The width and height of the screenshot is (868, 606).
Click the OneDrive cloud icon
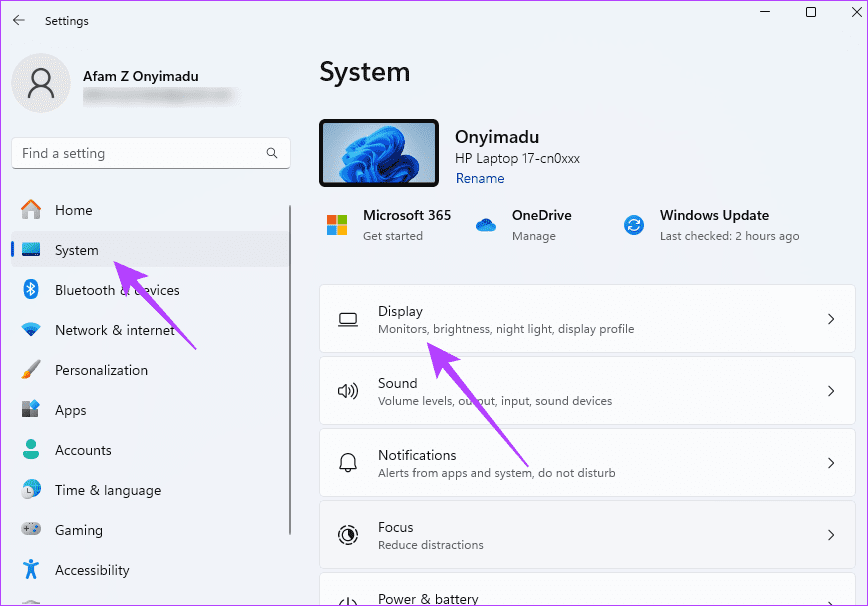pos(486,225)
